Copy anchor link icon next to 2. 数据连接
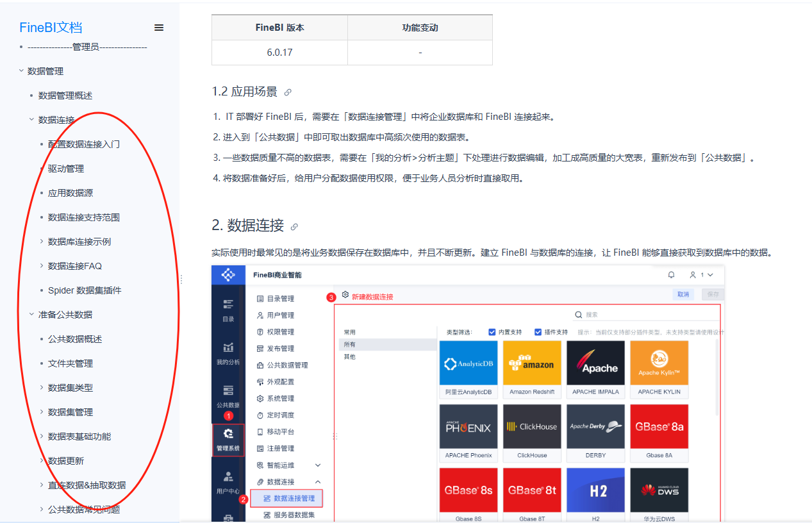The height and width of the screenshot is (523, 812). (294, 226)
